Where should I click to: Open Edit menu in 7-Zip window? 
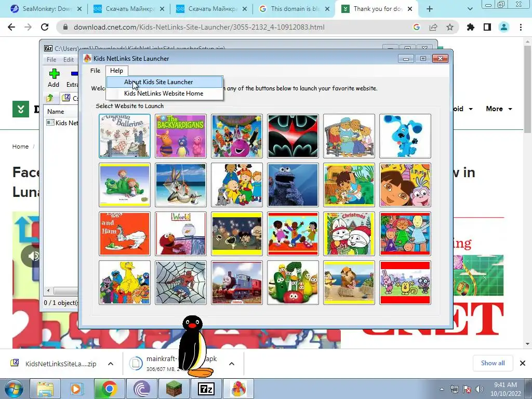[x=69, y=60]
